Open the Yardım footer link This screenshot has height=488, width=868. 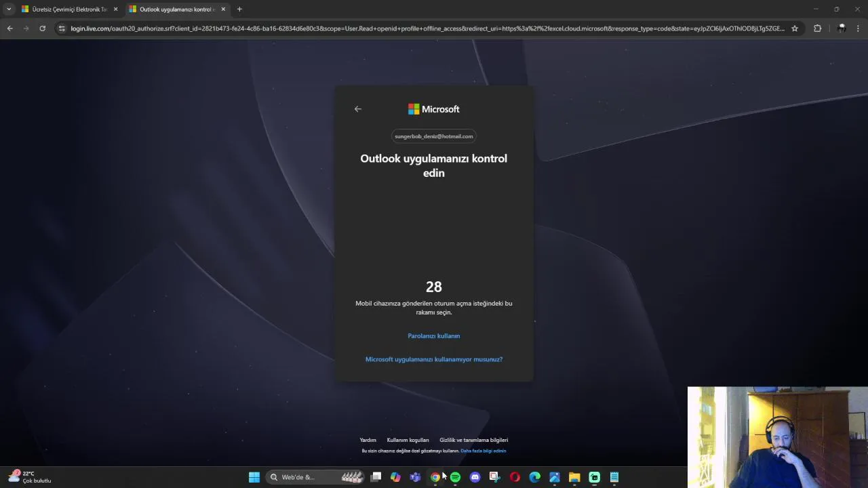pyautogui.click(x=368, y=440)
